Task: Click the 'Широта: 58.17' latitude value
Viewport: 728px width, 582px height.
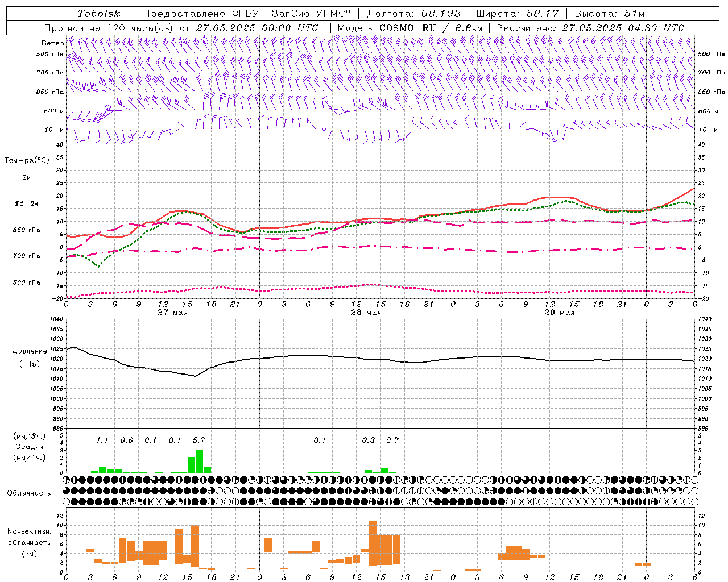Action: (518, 14)
